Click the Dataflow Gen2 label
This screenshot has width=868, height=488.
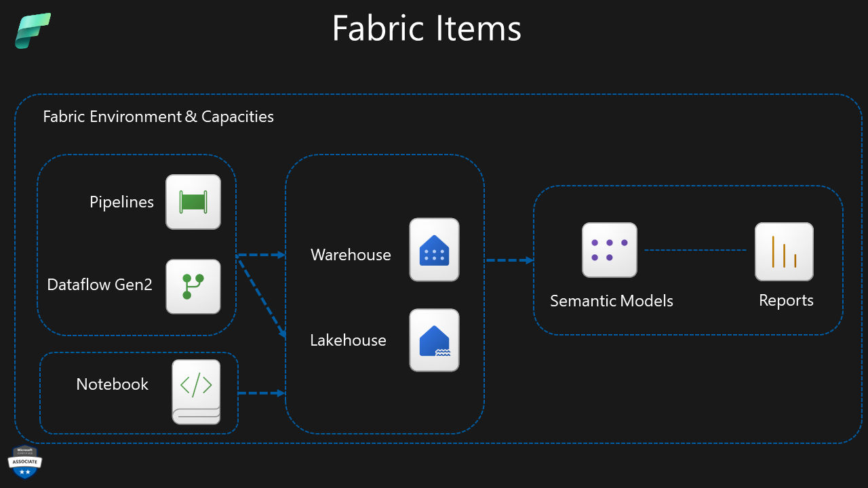[x=100, y=285]
